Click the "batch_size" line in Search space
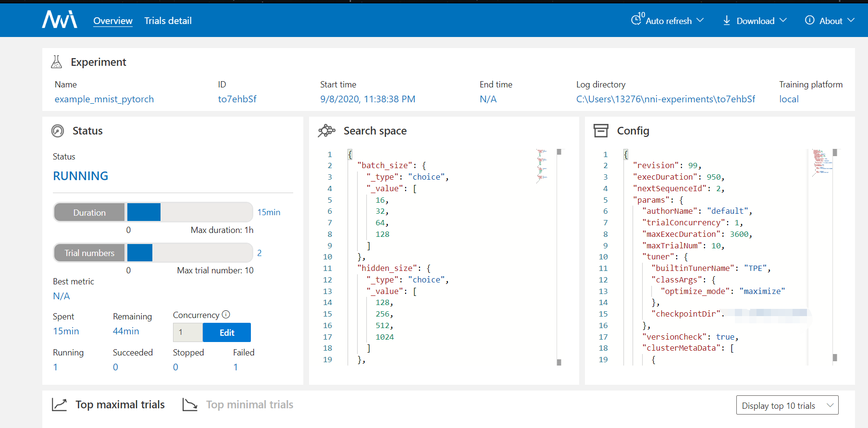Viewport: 868px width, 428px height. (391, 165)
